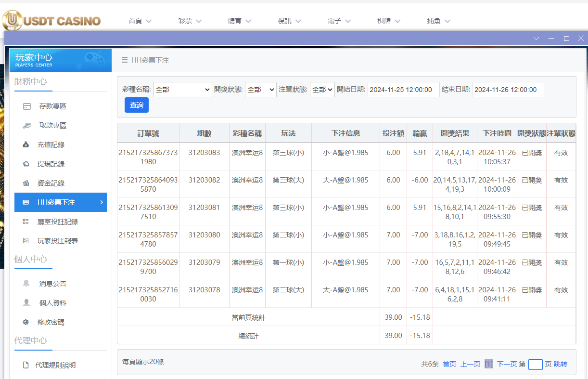Click the 開始日期 start date field
588x379 pixels.
pyautogui.click(x=403, y=90)
